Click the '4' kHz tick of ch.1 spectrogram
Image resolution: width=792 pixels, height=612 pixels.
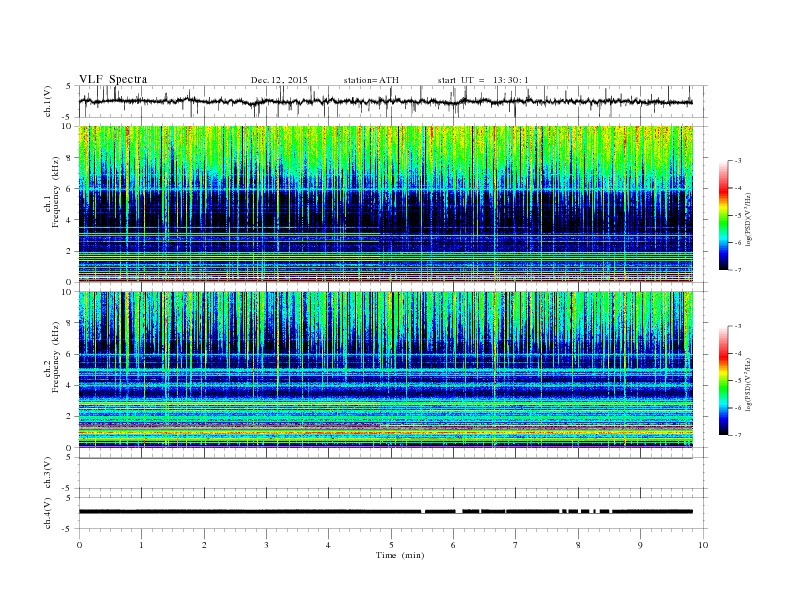pyautogui.click(x=70, y=220)
